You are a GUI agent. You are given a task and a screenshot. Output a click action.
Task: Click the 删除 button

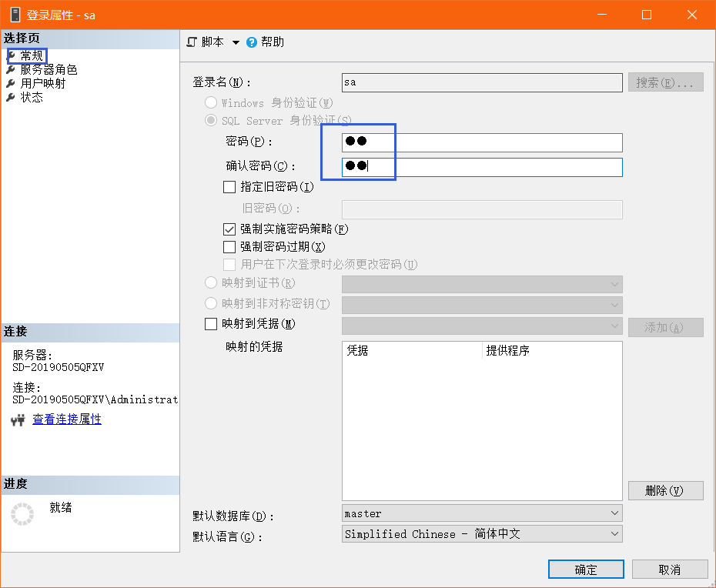[665, 491]
